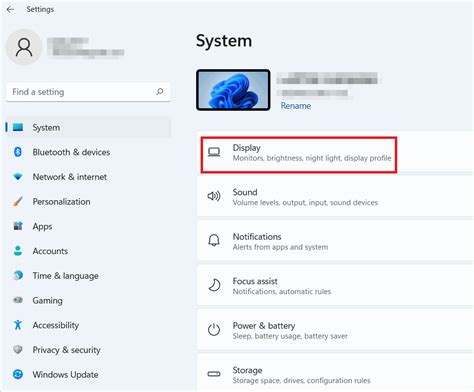Image resolution: width=474 pixels, height=392 pixels.
Task: Click the Apps icon in sidebar
Action: point(18,226)
